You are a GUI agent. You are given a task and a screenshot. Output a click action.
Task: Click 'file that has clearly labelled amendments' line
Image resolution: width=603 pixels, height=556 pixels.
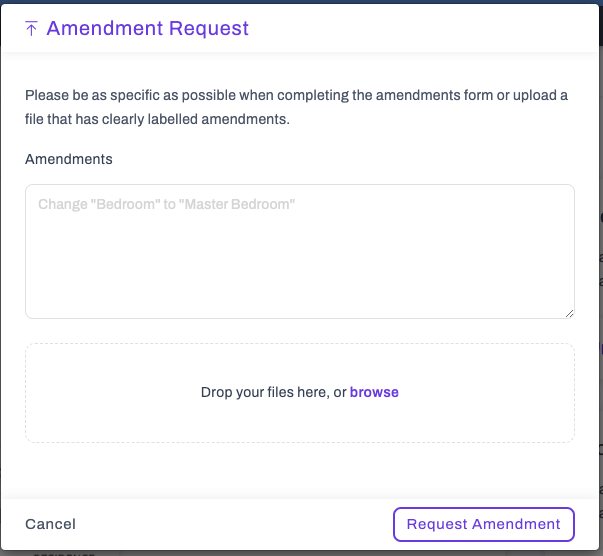[157, 119]
